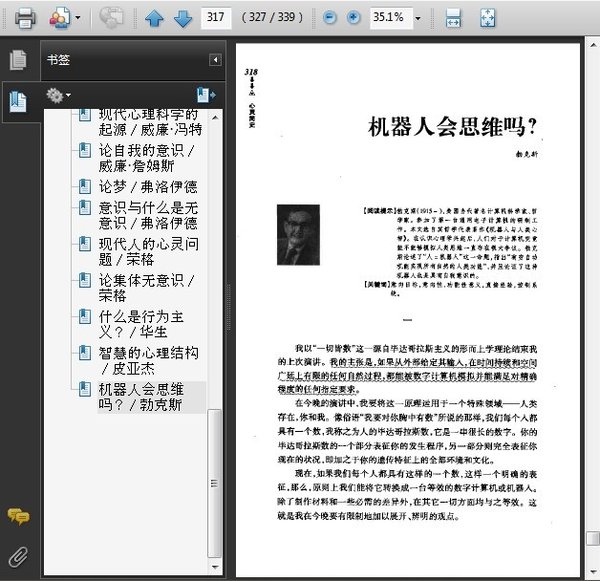Select bookmark 论梦 / 弗洛伊德
Image resolution: width=600 pixels, height=581 pixels.
coord(147,187)
